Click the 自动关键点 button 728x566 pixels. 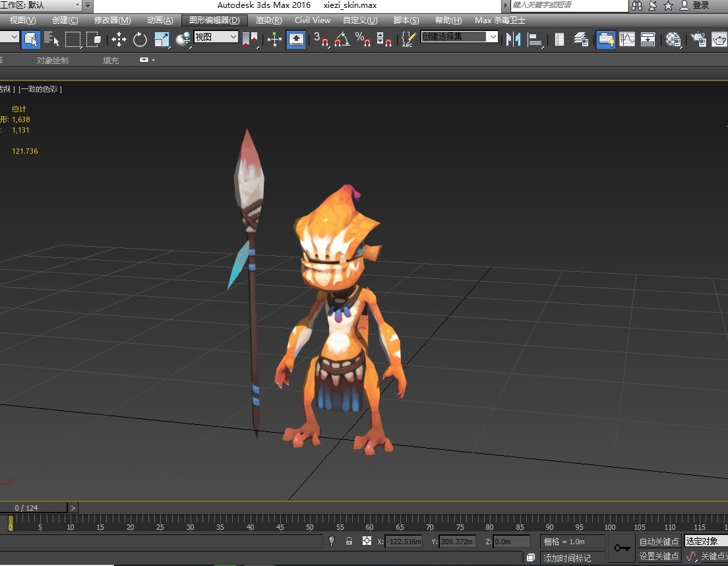(659, 542)
